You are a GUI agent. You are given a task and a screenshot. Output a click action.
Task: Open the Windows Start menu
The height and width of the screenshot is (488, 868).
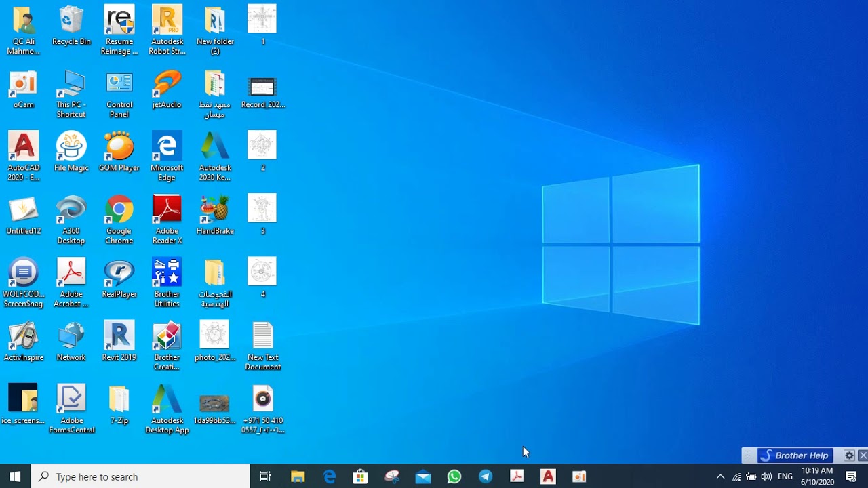(15, 476)
